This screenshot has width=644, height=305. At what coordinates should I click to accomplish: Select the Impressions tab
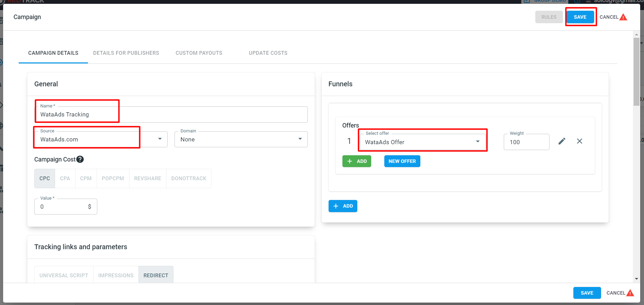click(x=116, y=275)
